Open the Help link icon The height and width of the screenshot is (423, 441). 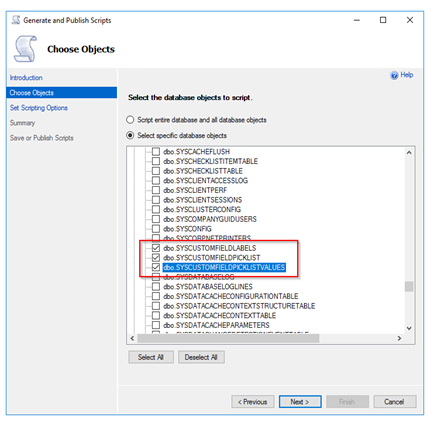pos(394,75)
